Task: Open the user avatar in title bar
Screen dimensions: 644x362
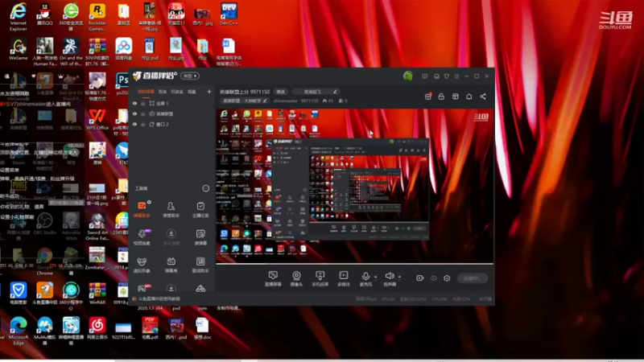Action: [408, 76]
